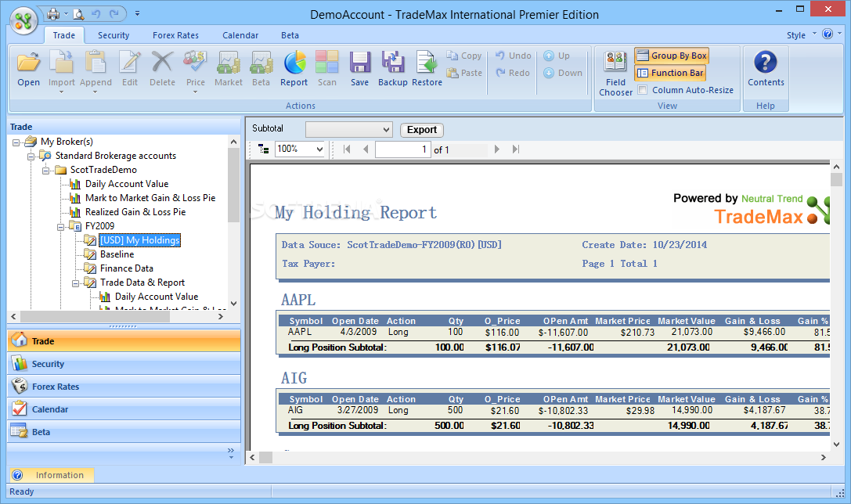Click the Beta icon in the ribbon
Screen dimensions: 851x504
point(261,63)
